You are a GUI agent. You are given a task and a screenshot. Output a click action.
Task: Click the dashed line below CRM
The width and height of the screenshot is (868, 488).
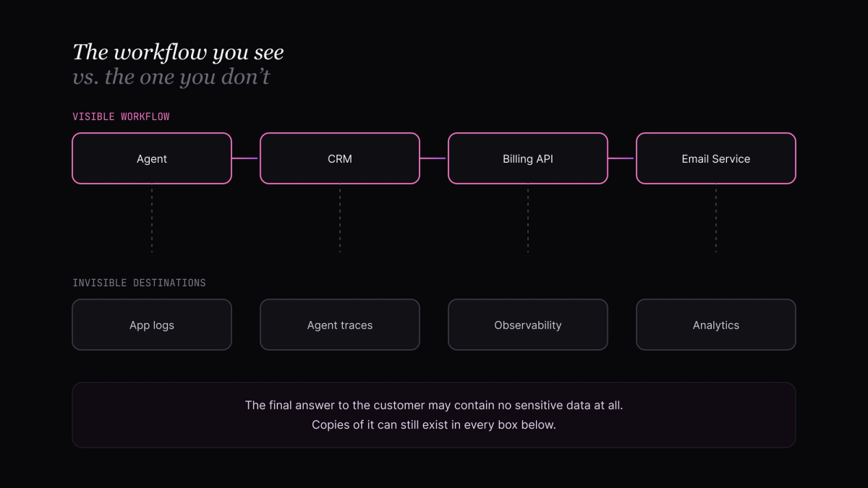tap(340, 221)
